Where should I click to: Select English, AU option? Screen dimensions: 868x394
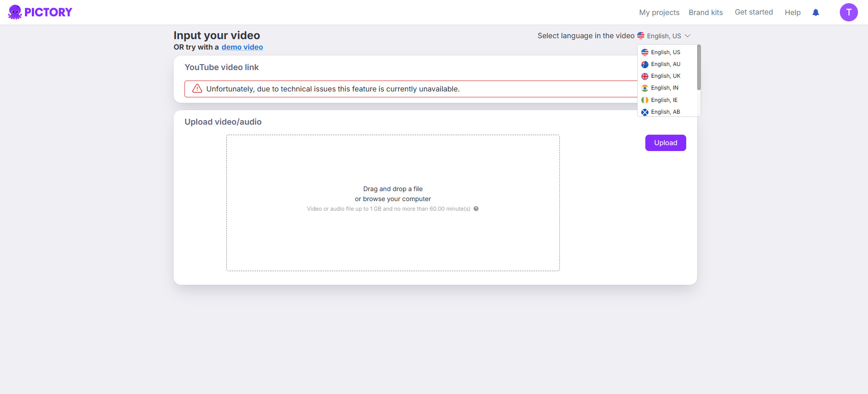click(x=667, y=64)
